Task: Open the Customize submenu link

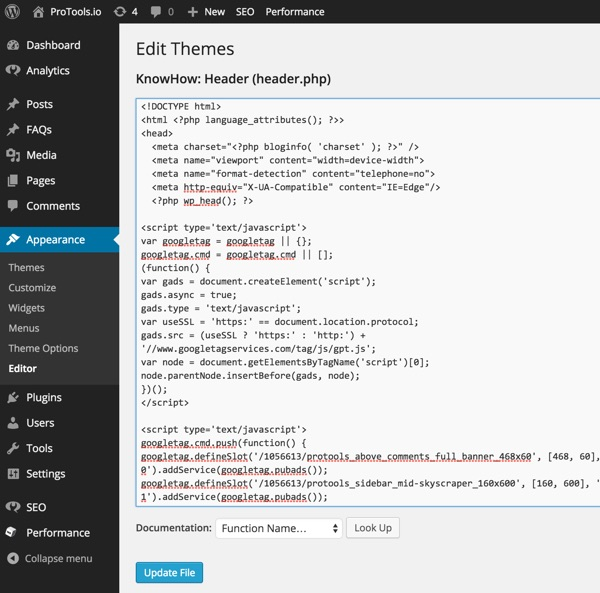Action: click(x=32, y=288)
